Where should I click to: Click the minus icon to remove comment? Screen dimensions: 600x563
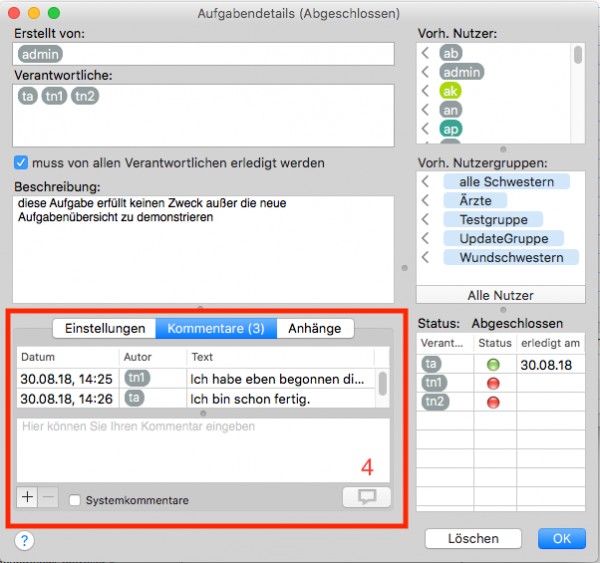click(48, 497)
